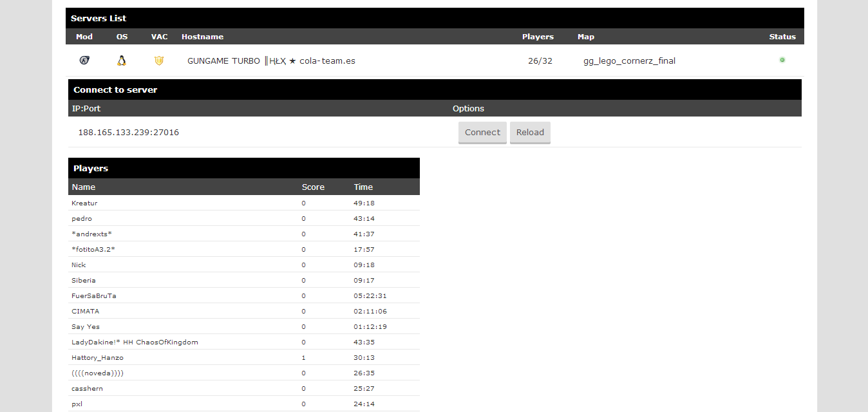Select player FuerSaBruTa in the list
Image resolution: width=868 pixels, height=412 pixels.
(x=94, y=296)
